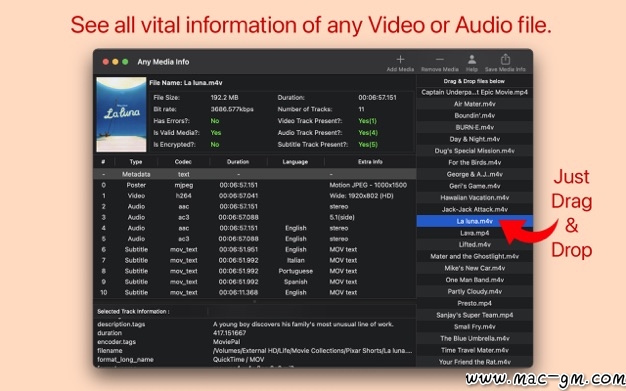Select track 7 Italian subtitle row
Screen dimensions: 626x391
pos(255,260)
